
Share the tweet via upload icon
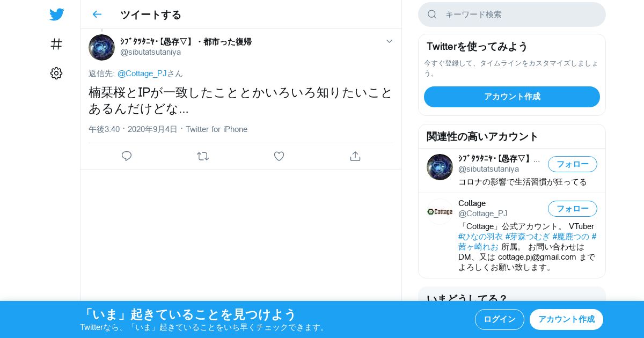355,156
